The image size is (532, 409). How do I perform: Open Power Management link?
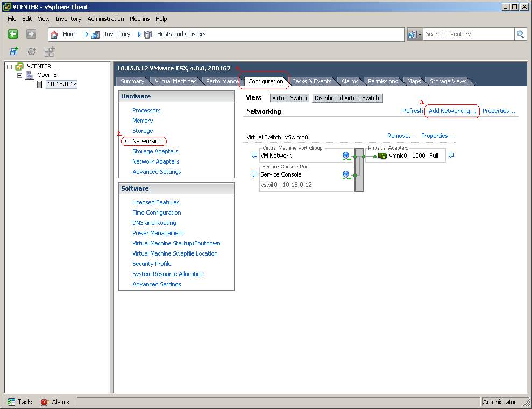[158, 233]
